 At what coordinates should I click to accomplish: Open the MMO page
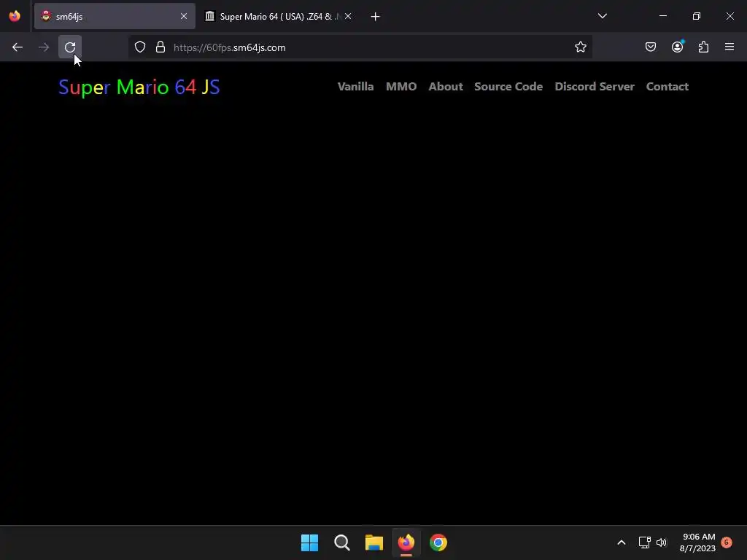[x=401, y=87]
